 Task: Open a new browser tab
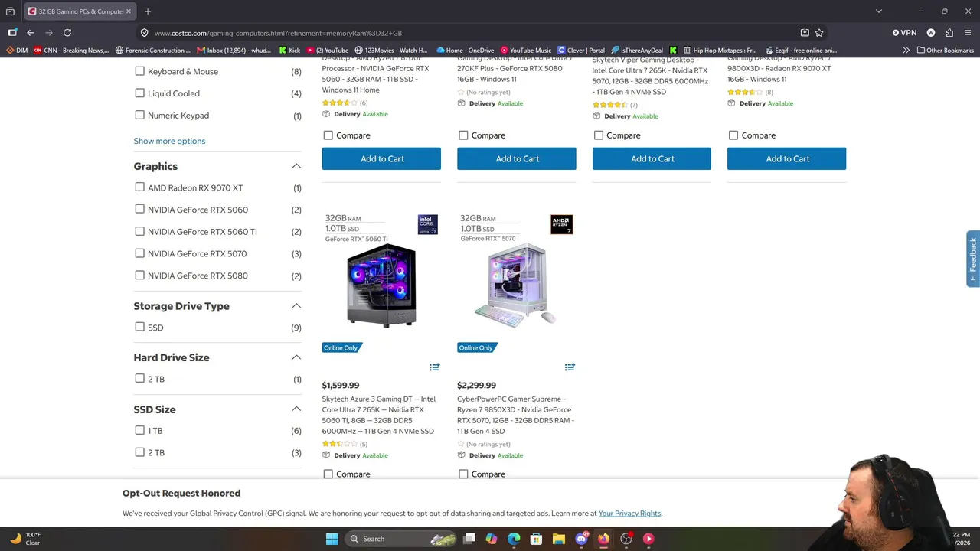click(x=148, y=11)
